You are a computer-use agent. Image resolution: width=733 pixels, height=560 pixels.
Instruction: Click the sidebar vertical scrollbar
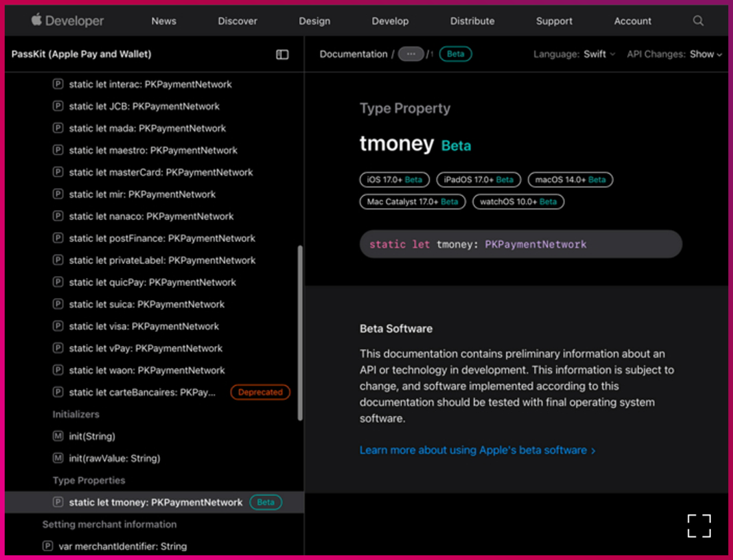pyautogui.click(x=300, y=333)
